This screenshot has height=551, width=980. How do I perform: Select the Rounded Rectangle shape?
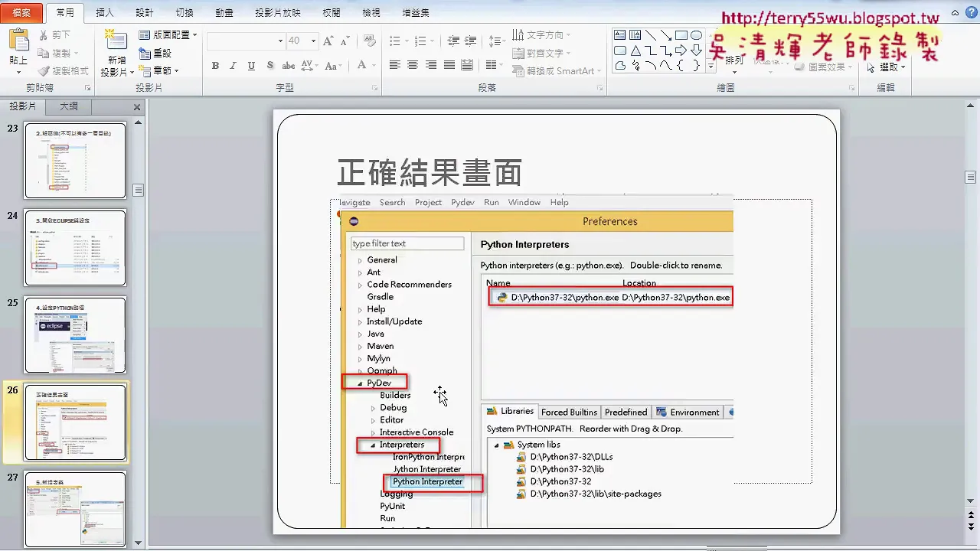click(x=620, y=51)
